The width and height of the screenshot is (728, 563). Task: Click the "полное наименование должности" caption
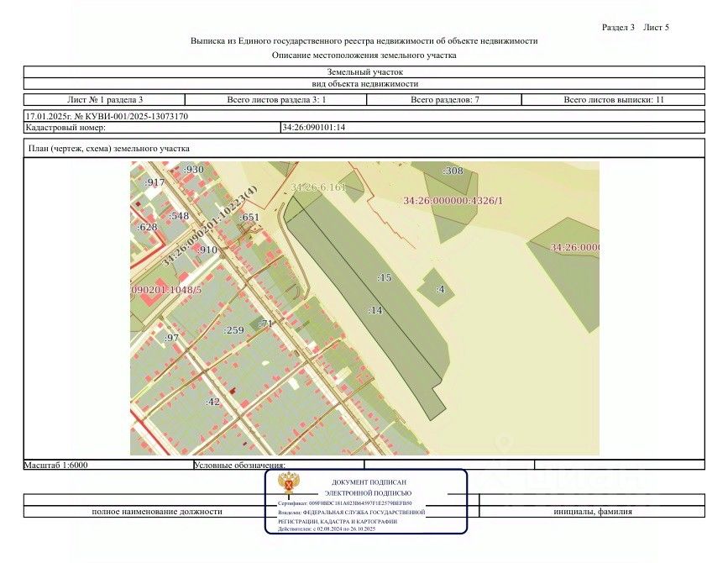[157, 512]
